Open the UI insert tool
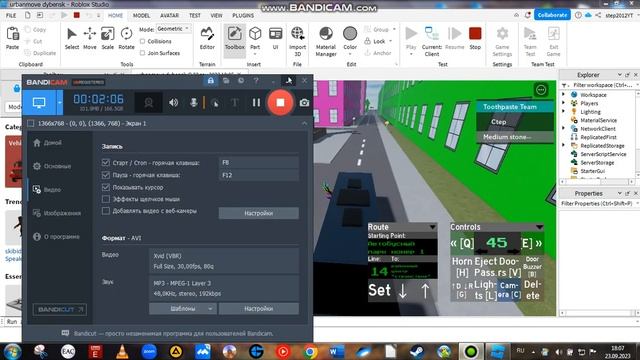 pos(276,38)
